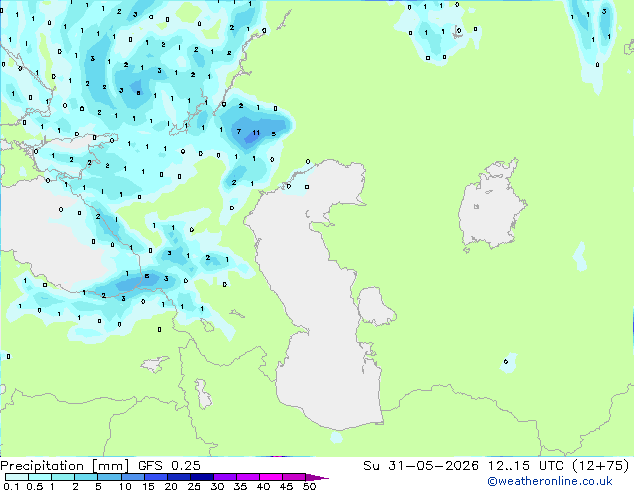Image resolution: width=634 pixels, height=490 pixels.
Task: Click the "12..15 UTC" time text
Action: point(525,466)
